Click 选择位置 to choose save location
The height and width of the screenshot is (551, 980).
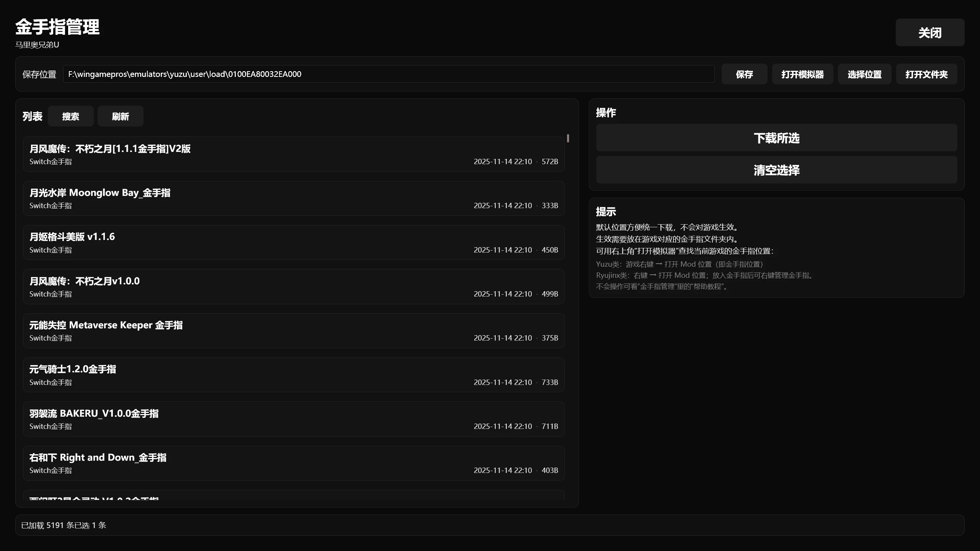pos(864,74)
